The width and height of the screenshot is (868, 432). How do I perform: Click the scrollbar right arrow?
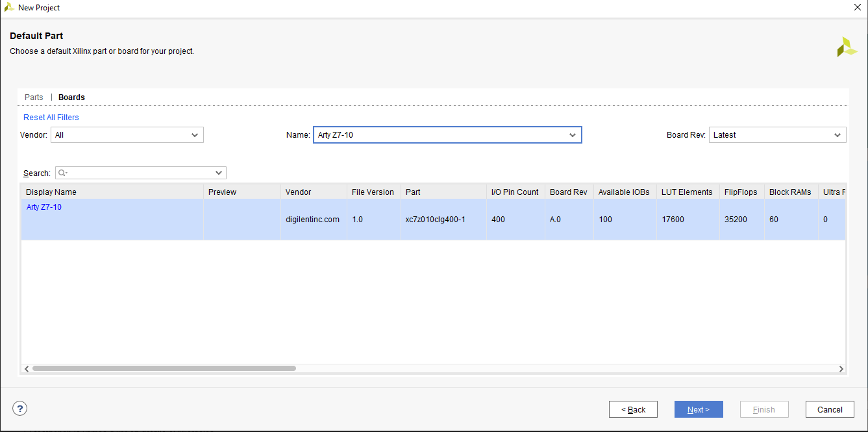(x=841, y=369)
